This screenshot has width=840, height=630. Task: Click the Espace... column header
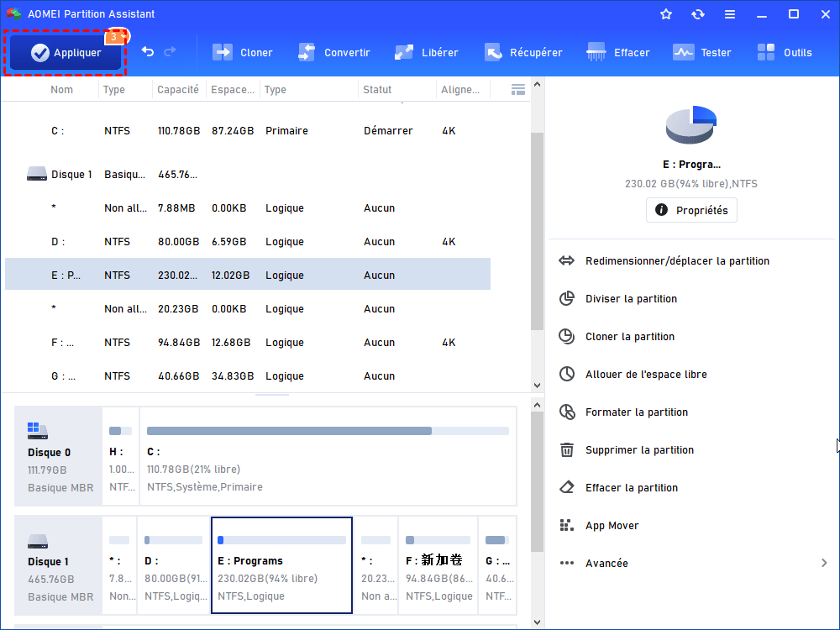[x=233, y=90]
